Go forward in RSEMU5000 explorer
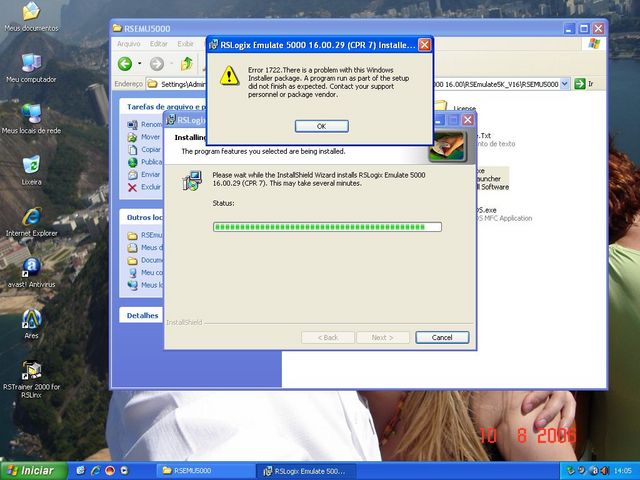Image resolution: width=640 pixels, height=480 pixels. pos(157,64)
